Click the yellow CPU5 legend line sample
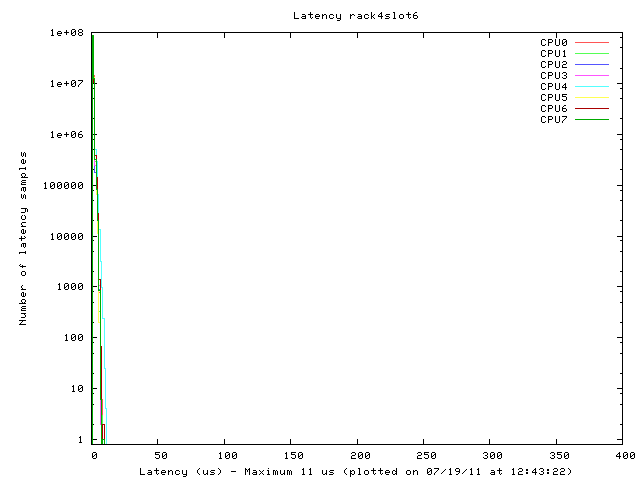 (592, 98)
